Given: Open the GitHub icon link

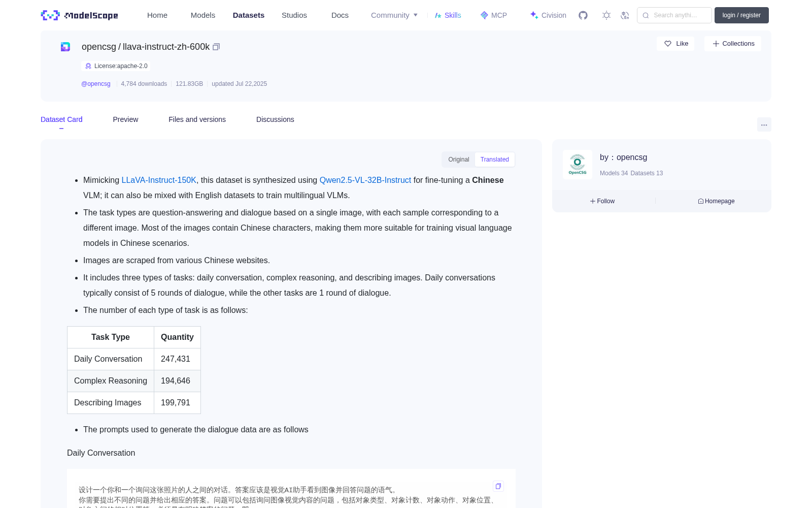Looking at the screenshot, I should click(x=583, y=15).
